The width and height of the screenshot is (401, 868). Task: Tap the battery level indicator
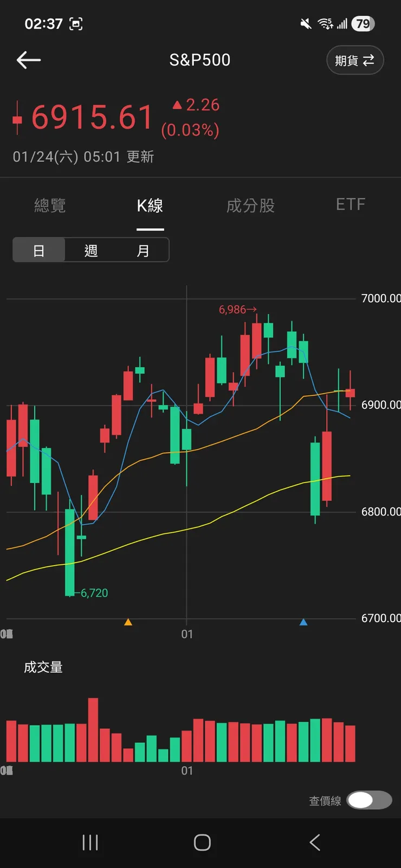click(363, 24)
